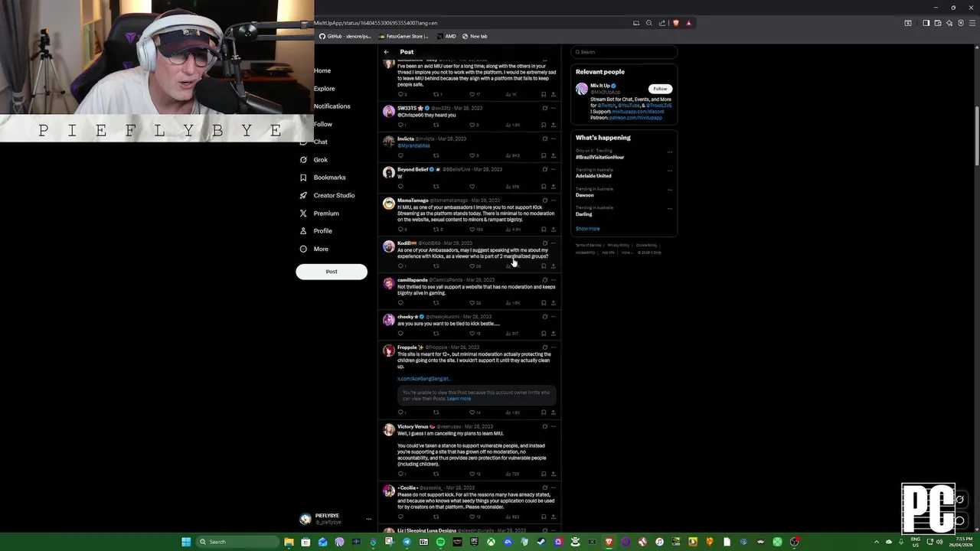
Task: Go back using the Post arrow
Action: (387, 52)
